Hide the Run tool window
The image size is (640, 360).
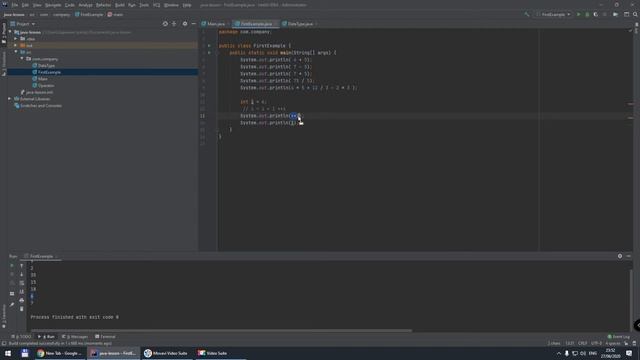[x=629, y=256]
